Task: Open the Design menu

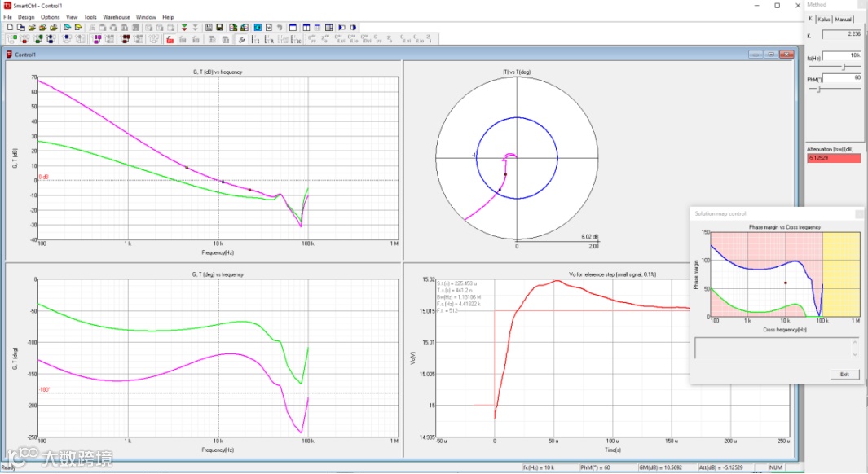Action: click(x=26, y=17)
